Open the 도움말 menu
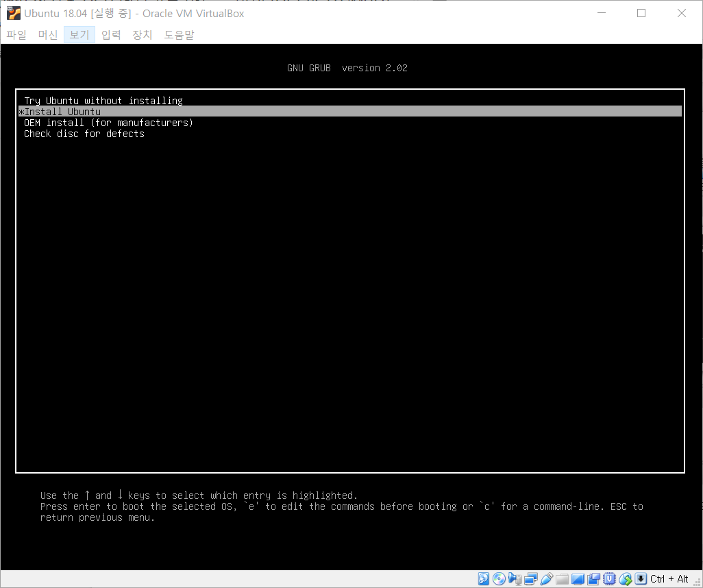Viewport: 703px width, 588px height. tap(179, 34)
